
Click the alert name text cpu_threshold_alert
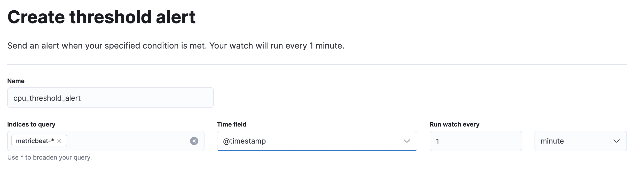click(47, 98)
